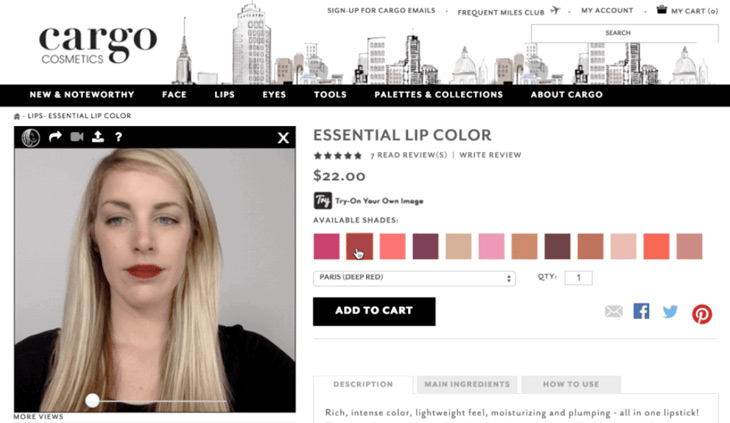Open Palettes & Collections menu
Screen dimensions: 730x423
click(439, 94)
